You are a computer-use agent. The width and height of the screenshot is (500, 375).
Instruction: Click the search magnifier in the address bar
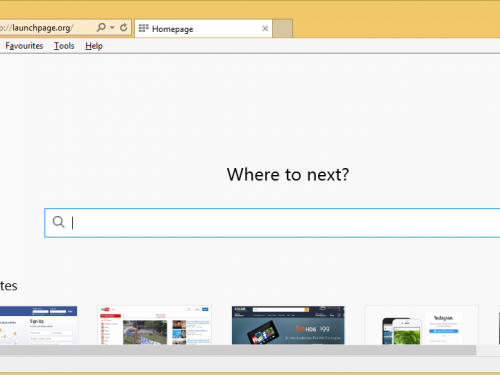(x=101, y=27)
